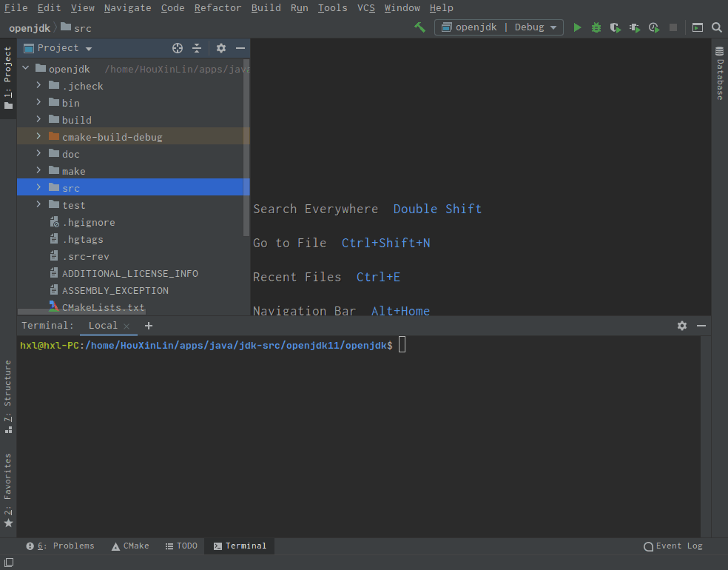Click the Profile run icon
The height and width of the screenshot is (570, 728).
click(x=654, y=27)
